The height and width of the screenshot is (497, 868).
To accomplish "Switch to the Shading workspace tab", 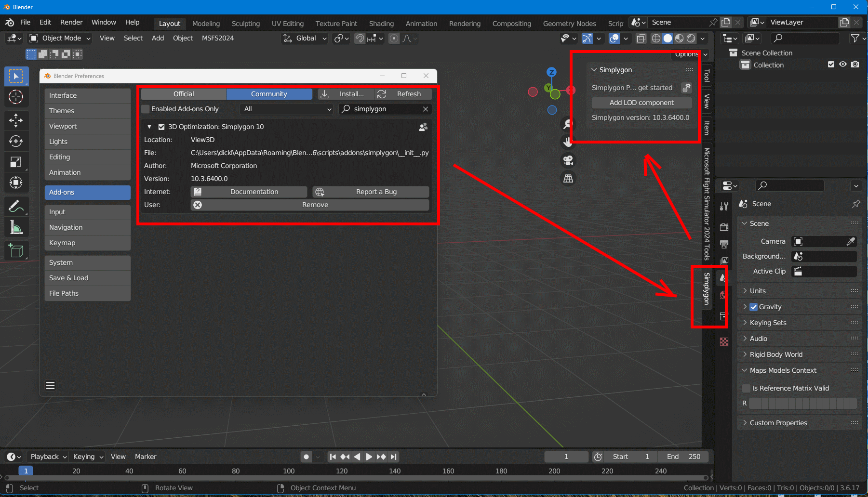I will 381,24.
